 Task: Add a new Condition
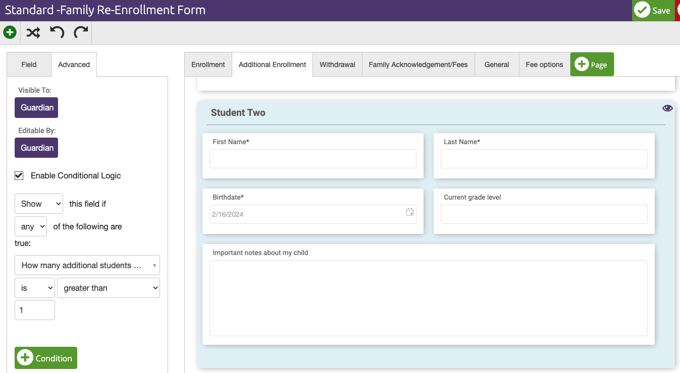pyautogui.click(x=46, y=358)
